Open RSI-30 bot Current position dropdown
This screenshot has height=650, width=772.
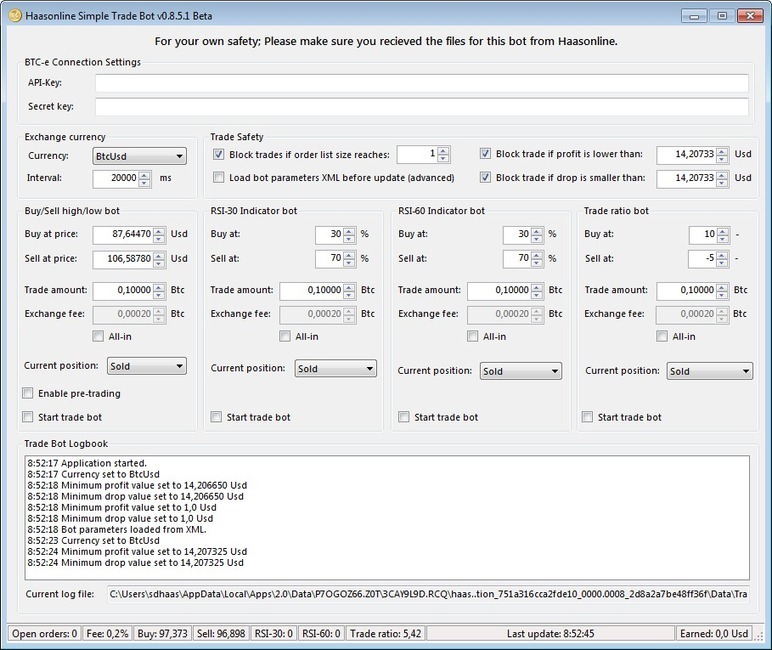click(x=336, y=369)
